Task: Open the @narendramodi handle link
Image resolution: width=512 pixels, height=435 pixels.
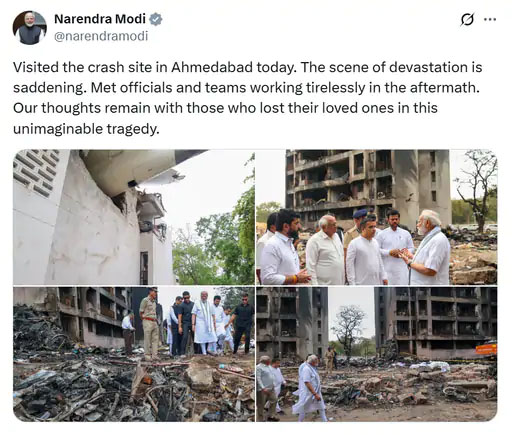Action: tap(101, 36)
